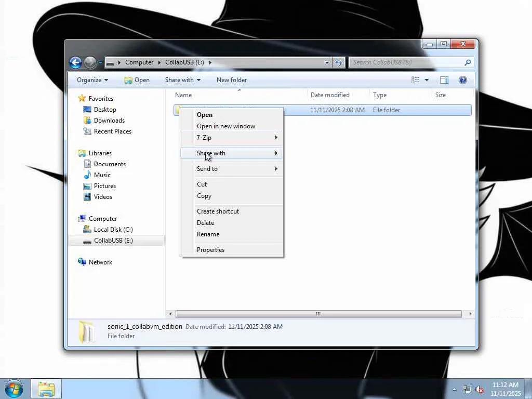532x399 pixels.
Task: Open the Videos library
Action: click(x=103, y=197)
